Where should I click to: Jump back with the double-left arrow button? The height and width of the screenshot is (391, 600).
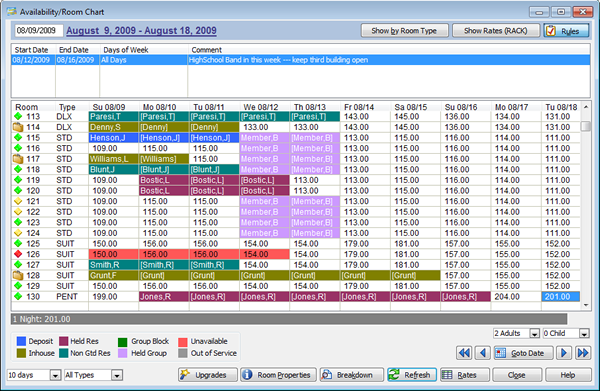point(464,353)
